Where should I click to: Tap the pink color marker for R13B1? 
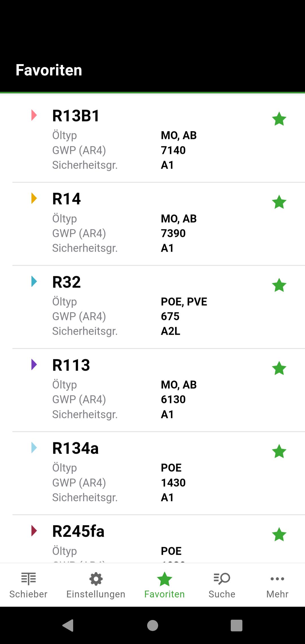click(x=34, y=115)
